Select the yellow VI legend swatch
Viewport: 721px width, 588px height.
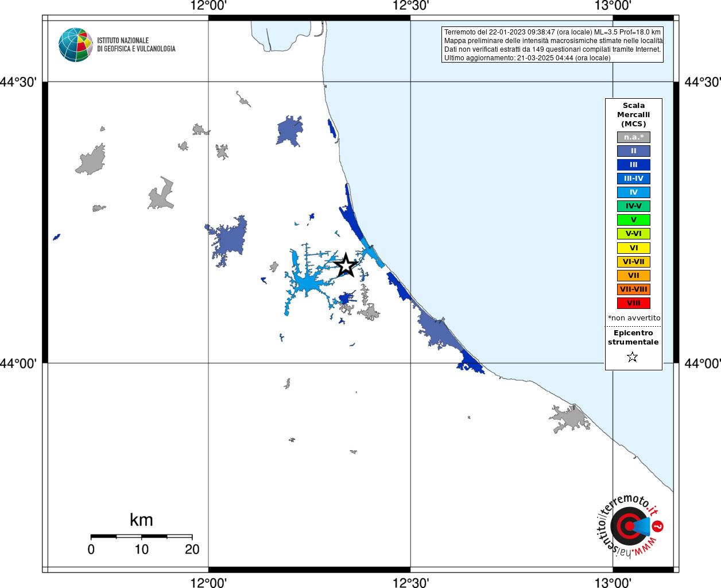coord(634,248)
